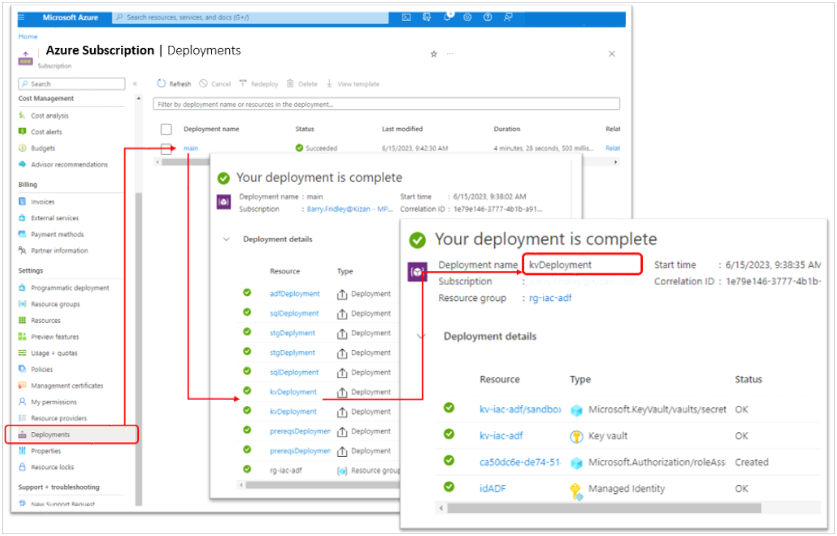Check the select-all deployments checkbox
The height and width of the screenshot is (536, 837).
[166, 129]
